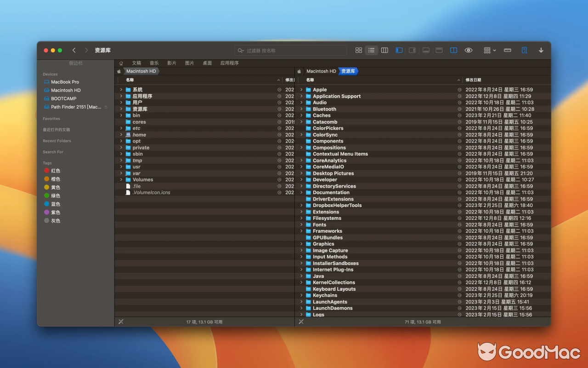Open the arrange-by grid dropdown
The height and width of the screenshot is (368, 588).
click(x=490, y=50)
